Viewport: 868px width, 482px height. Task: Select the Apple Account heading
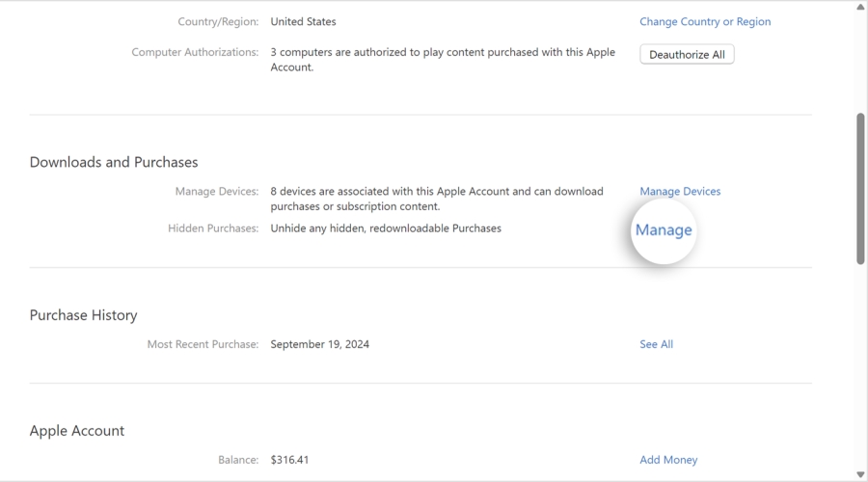coord(77,431)
